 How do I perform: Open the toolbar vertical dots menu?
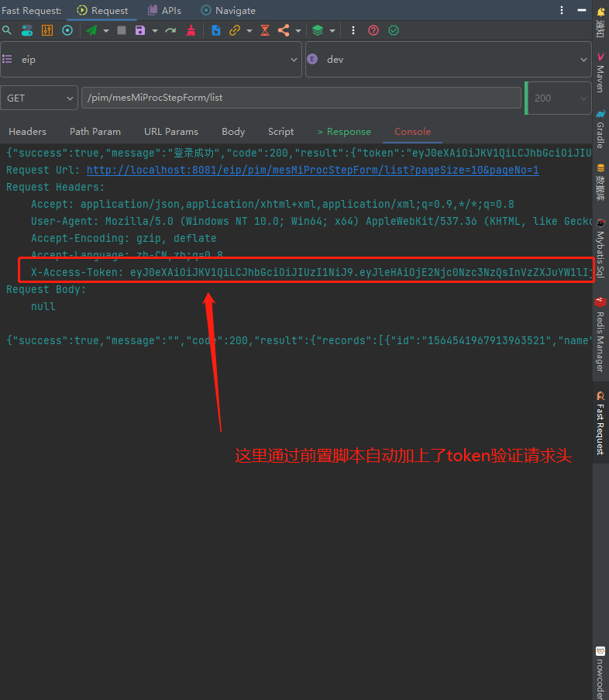(353, 30)
